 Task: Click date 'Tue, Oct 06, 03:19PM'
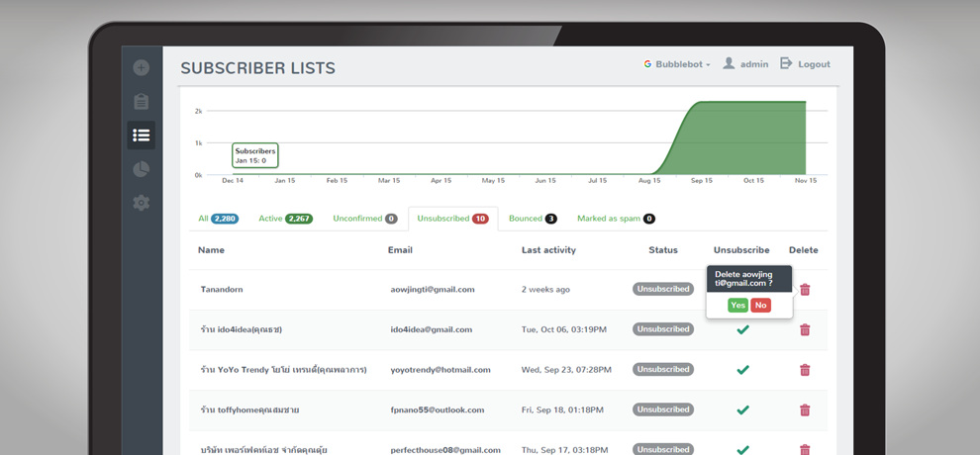click(x=564, y=329)
